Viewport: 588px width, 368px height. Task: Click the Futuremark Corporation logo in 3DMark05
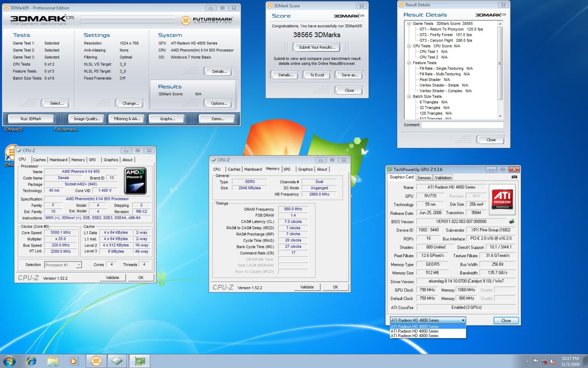[208, 20]
